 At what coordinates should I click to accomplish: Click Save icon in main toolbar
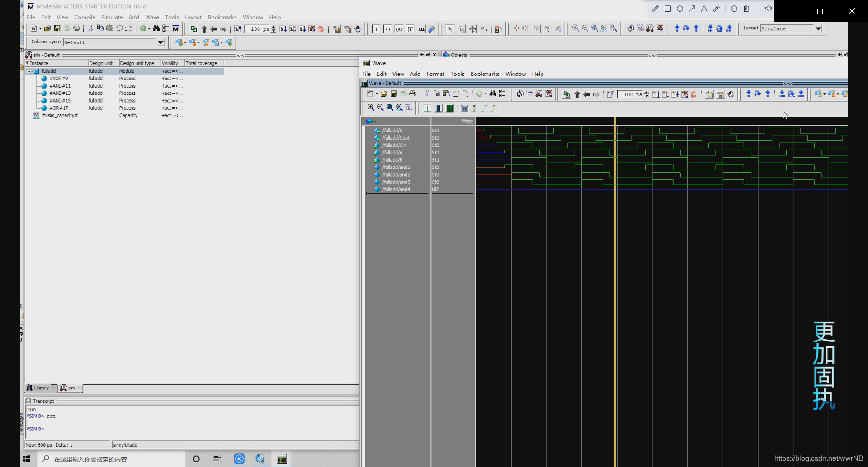[57, 28]
